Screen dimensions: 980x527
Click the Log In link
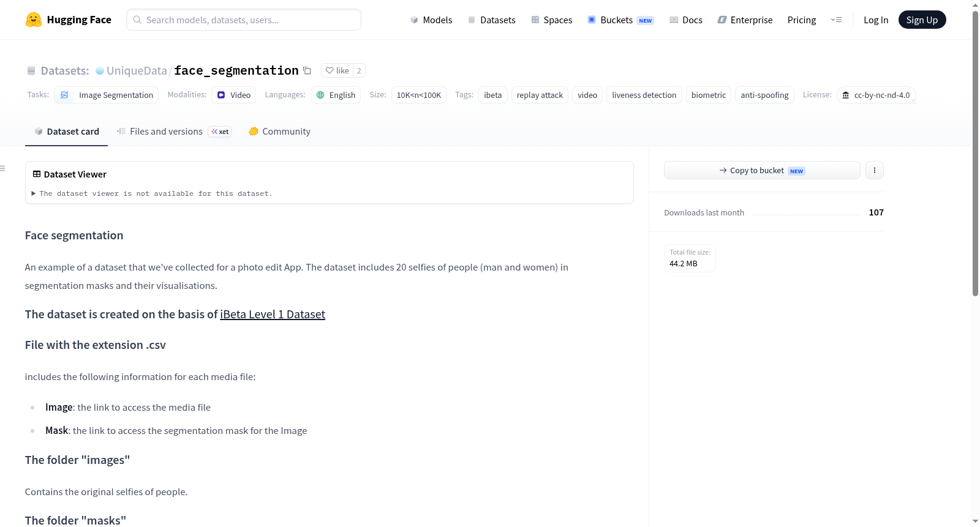876,20
